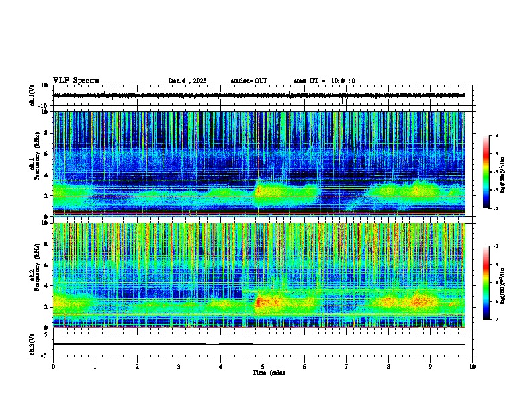532x411 pixels.
Task: Click the time axis tick label "0"
Action: [x=53, y=367]
